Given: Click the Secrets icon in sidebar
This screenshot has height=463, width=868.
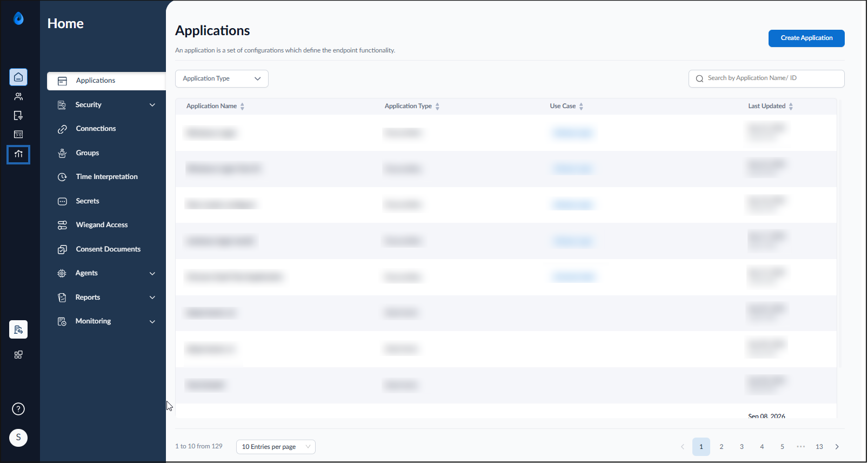Looking at the screenshot, I should click(62, 201).
